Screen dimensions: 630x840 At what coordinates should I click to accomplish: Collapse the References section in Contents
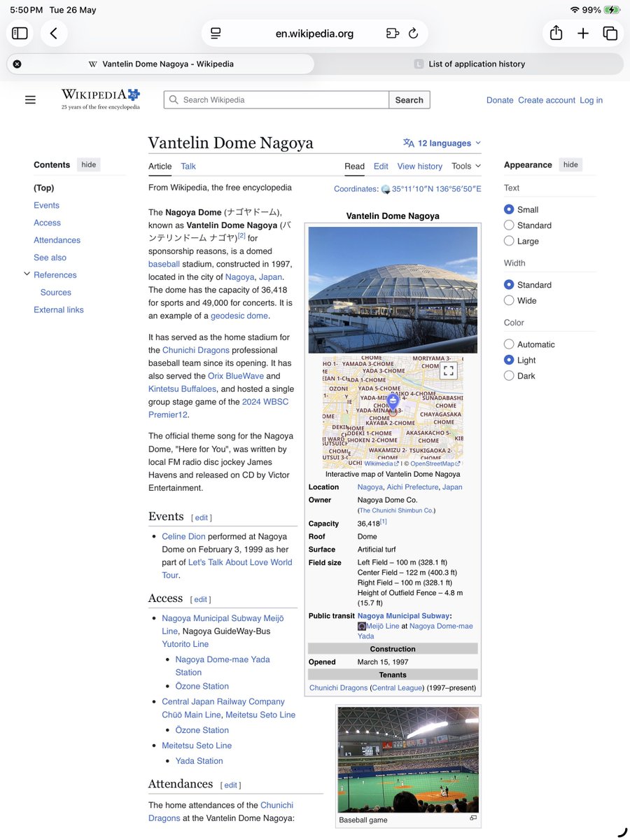click(27, 274)
